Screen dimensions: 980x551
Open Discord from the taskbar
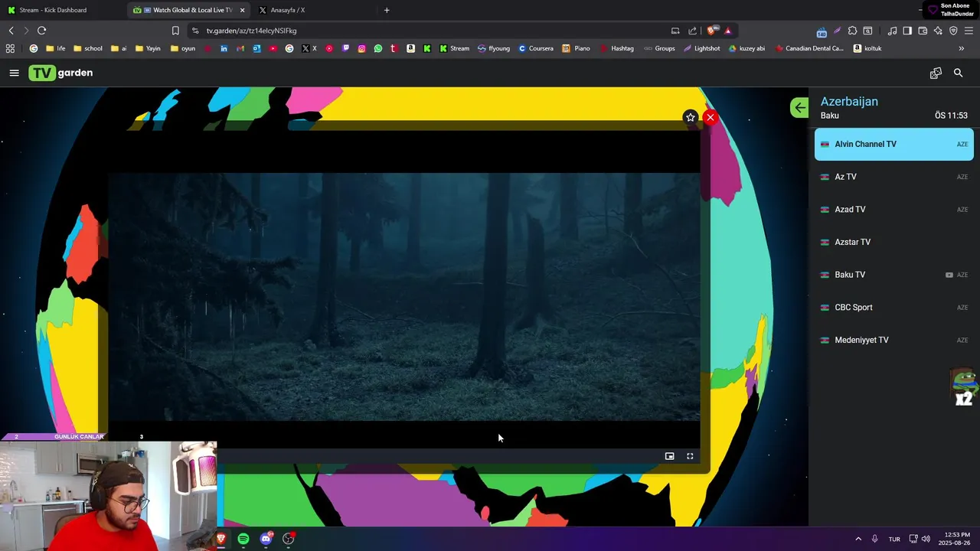coord(266,539)
